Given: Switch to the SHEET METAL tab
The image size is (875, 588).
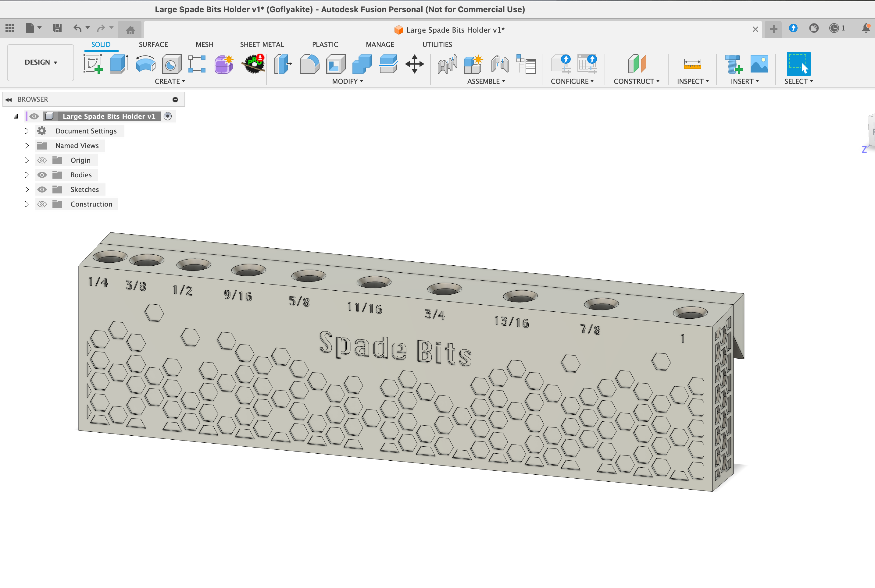Looking at the screenshot, I should 262,44.
